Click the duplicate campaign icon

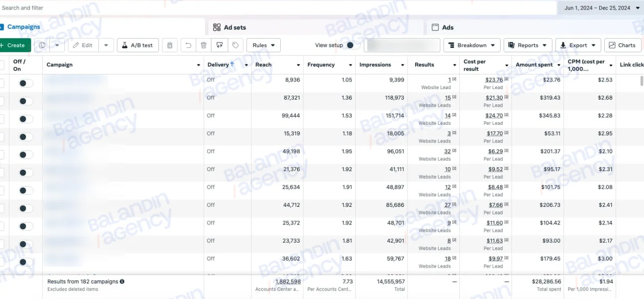click(x=42, y=45)
